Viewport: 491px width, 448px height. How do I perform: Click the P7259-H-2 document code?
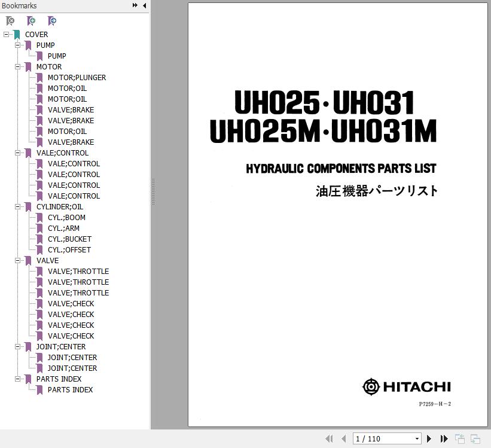pyautogui.click(x=435, y=404)
